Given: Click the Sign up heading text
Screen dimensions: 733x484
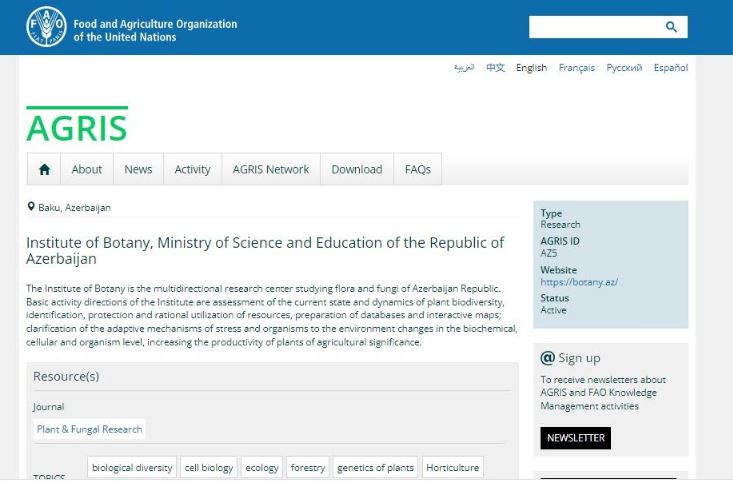Looking at the screenshot, I should pos(579,358).
